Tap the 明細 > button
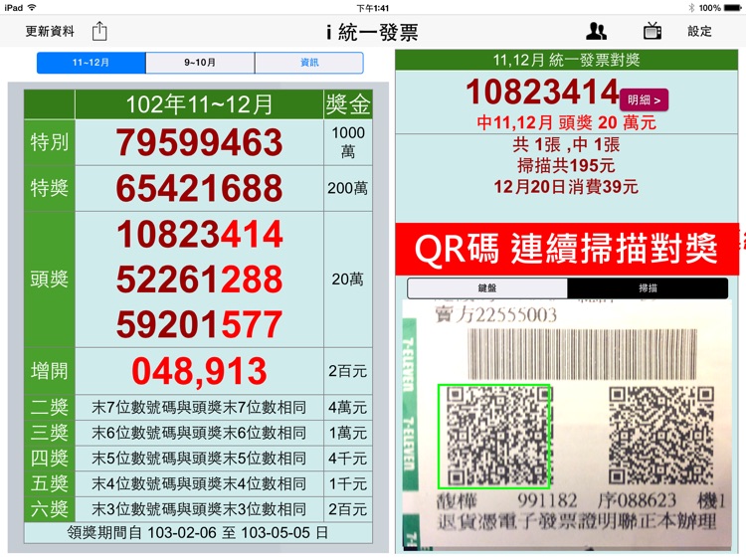Screen dimensions: 746x560 point(644,99)
